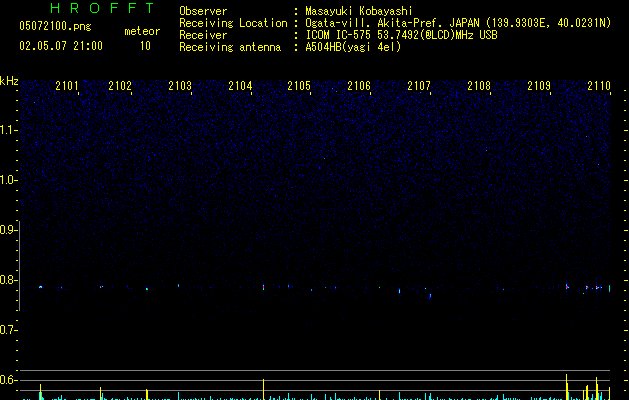Click the meteor echo below 2107 marker
Image resolution: width=629 pixels, height=400 pixels.
pos(430,296)
